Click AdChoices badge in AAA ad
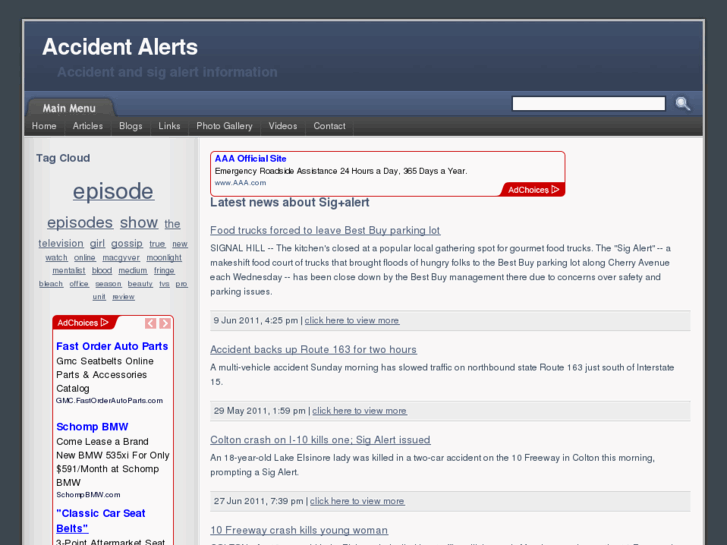This screenshot has height=545, width=727. (533, 190)
